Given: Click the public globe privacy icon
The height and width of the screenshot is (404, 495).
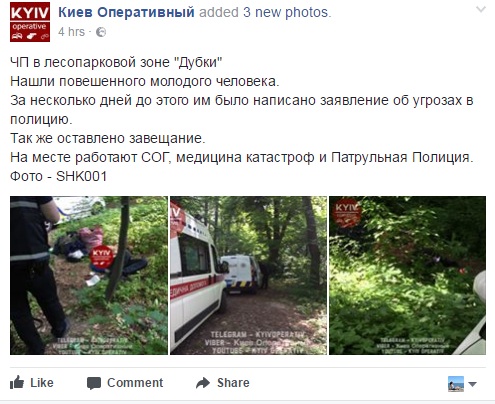Looking at the screenshot, I should coord(101,32).
